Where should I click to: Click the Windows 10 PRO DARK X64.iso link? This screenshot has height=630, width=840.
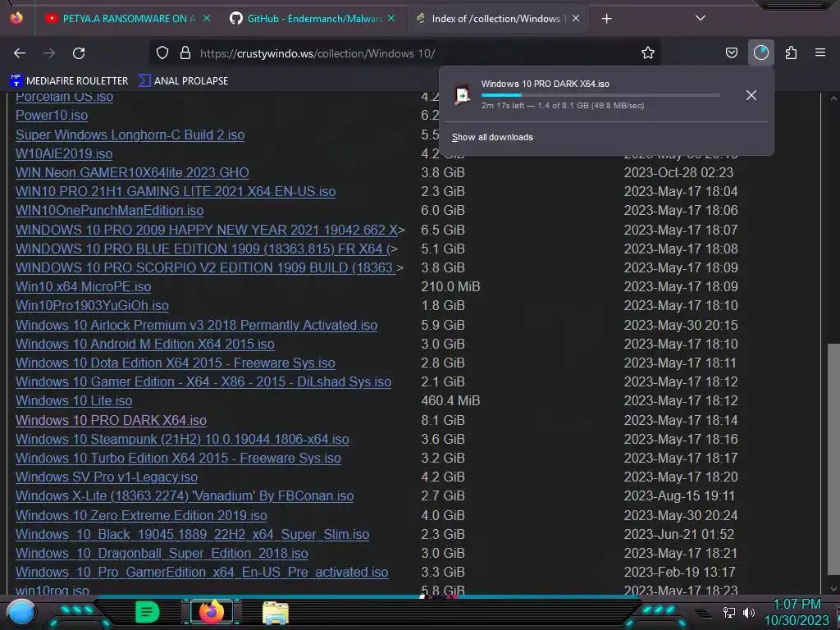(111, 420)
